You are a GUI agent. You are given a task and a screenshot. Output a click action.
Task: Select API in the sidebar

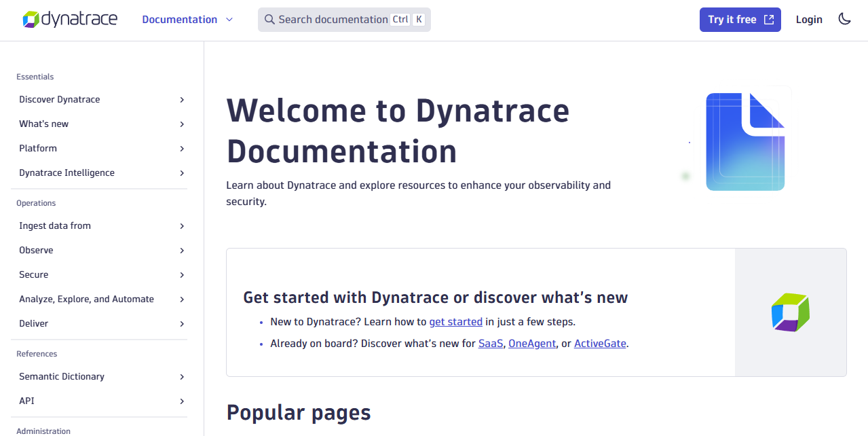coord(26,401)
